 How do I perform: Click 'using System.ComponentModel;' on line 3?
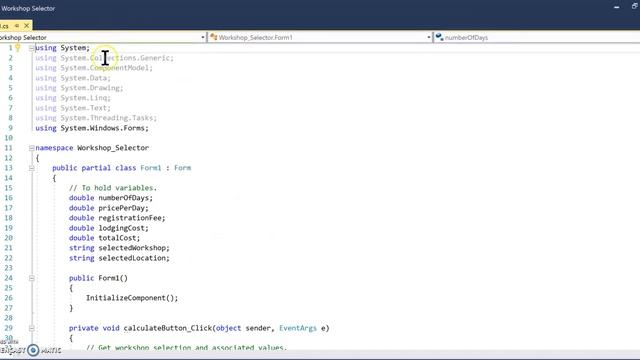(x=94, y=68)
